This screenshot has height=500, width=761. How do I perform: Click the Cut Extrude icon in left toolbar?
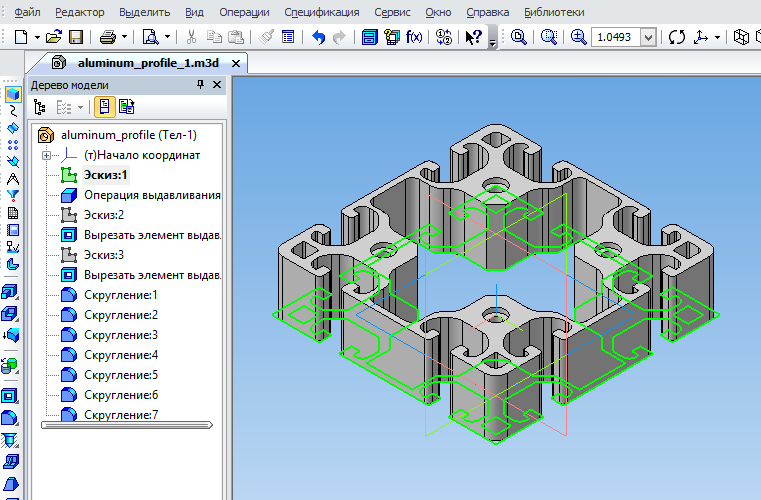[x=10, y=396]
